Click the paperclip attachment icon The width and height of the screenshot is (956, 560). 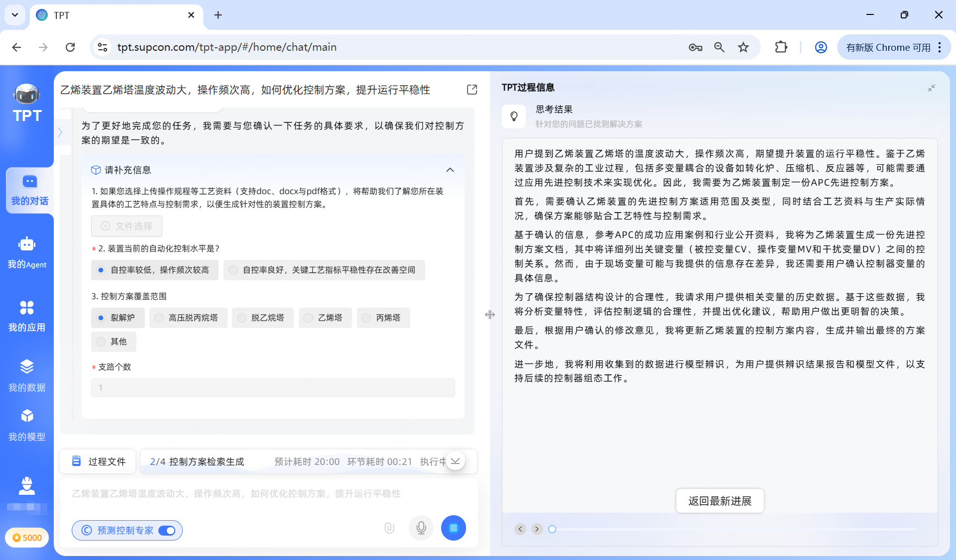(389, 528)
